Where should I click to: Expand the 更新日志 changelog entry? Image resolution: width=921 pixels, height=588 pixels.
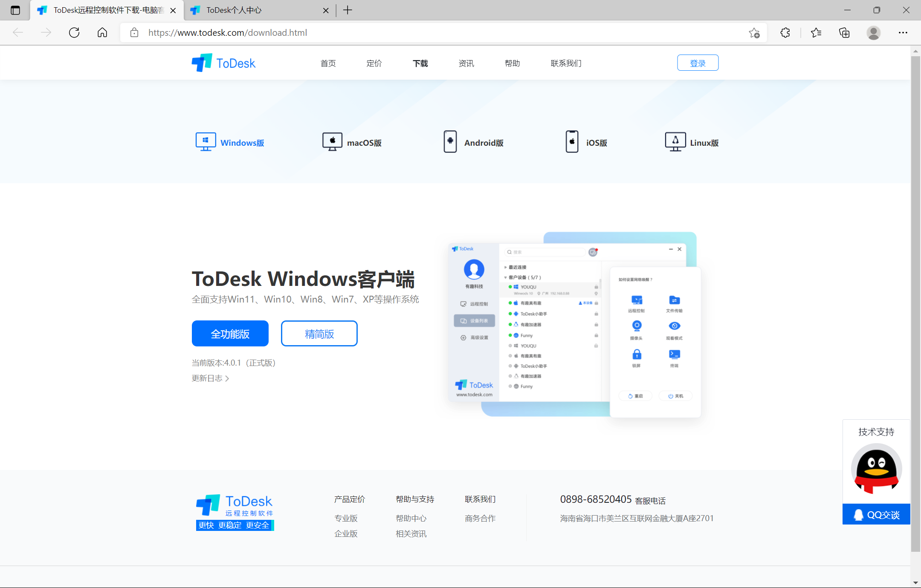(210, 378)
